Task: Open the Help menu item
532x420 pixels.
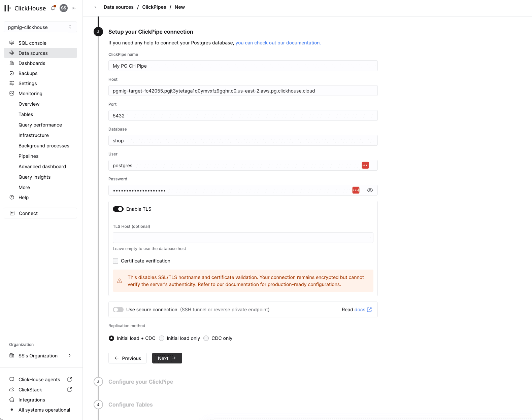Action: 24,198
